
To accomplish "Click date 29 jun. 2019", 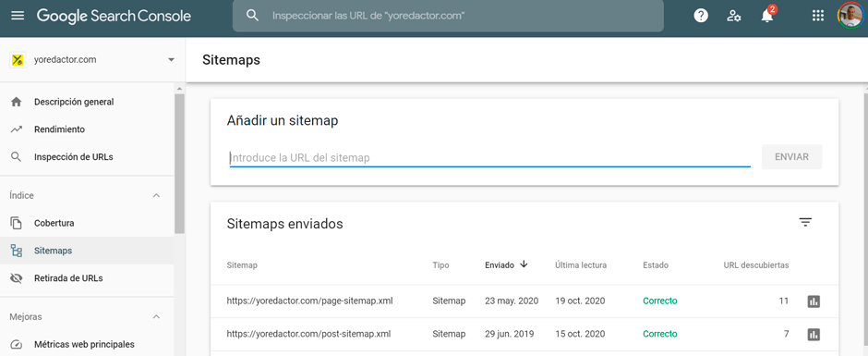I will coord(510,334).
